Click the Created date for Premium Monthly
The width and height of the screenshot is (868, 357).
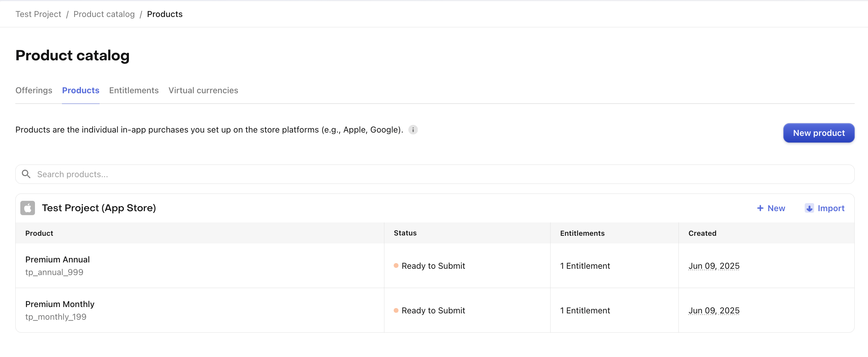tap(714, 310)
